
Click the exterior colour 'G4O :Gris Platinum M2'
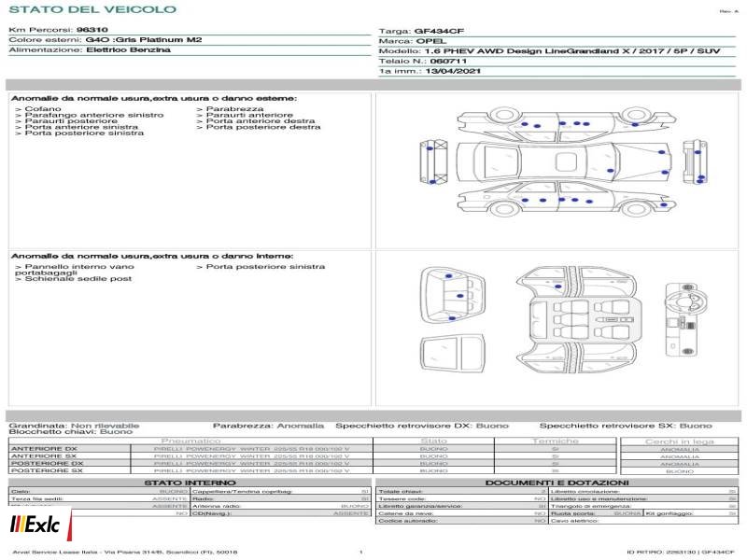[x=144, y=39]
